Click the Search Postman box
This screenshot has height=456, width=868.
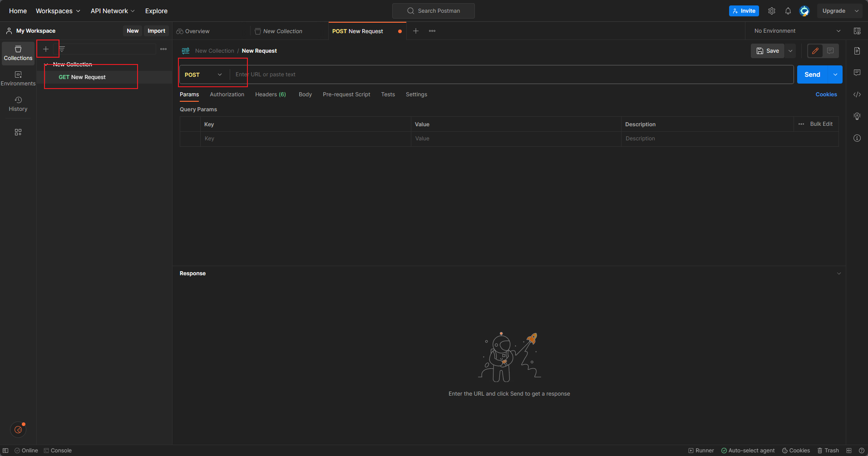[x=434, y=11]
